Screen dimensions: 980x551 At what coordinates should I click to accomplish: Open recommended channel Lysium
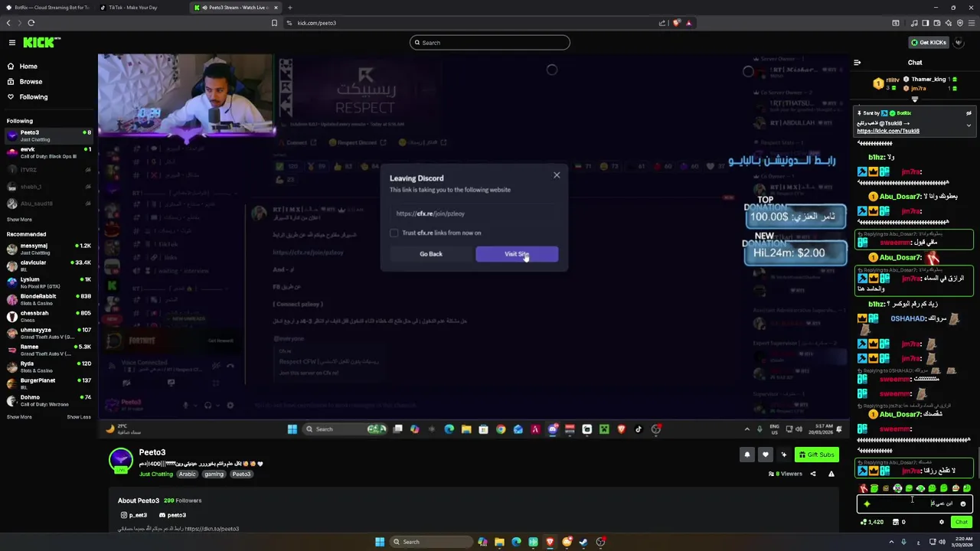(49, 282)
